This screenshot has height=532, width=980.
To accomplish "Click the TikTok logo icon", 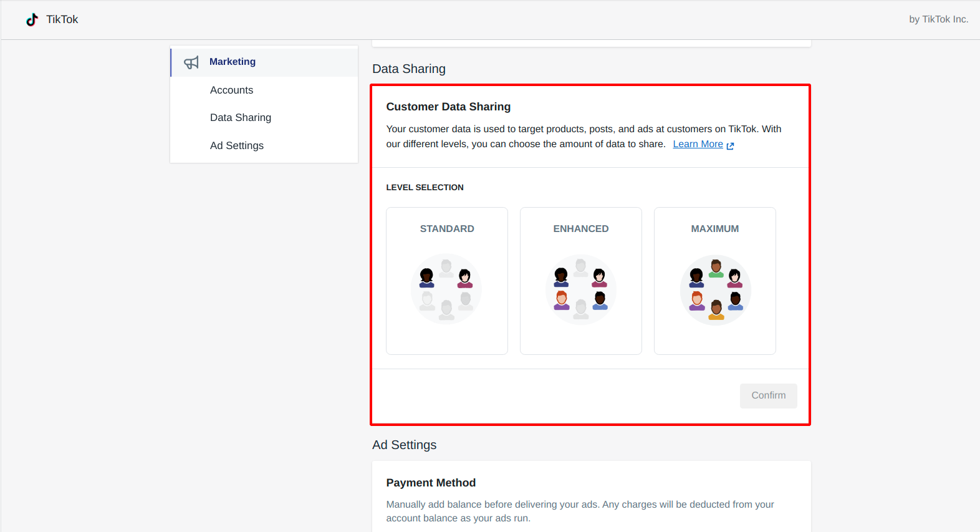I will coord(32,19).
